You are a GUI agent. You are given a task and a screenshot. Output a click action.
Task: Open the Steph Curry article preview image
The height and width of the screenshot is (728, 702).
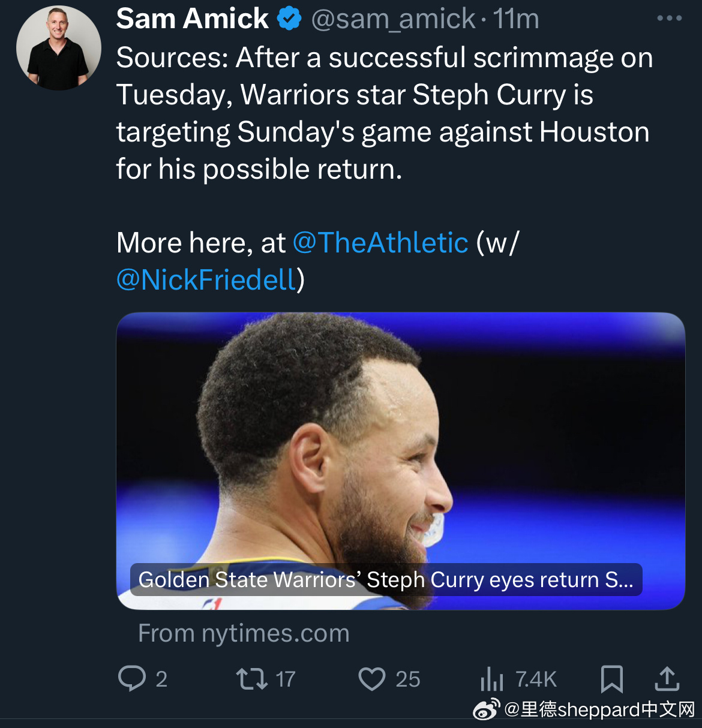[400, 432]
